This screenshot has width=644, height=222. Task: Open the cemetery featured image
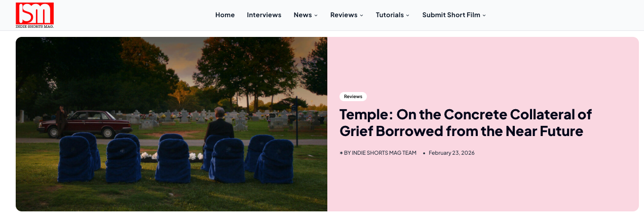(171, 124)
